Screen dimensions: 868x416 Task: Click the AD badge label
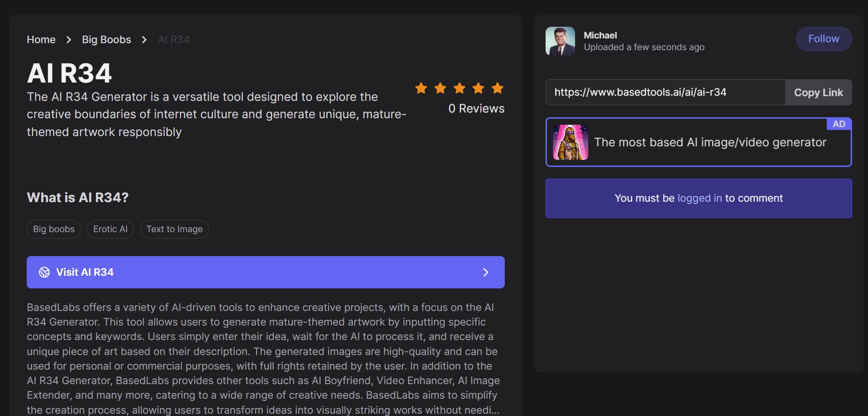click(x=839, y=124)
